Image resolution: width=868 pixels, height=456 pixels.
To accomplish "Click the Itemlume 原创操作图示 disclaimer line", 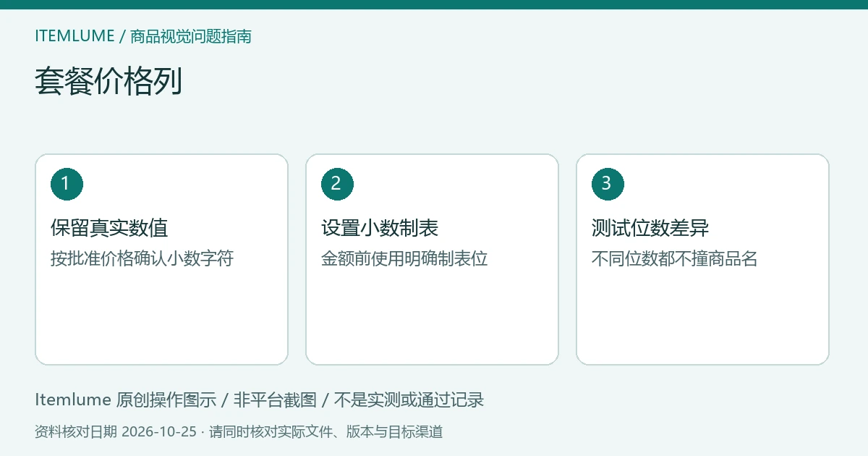I will 259,400.
